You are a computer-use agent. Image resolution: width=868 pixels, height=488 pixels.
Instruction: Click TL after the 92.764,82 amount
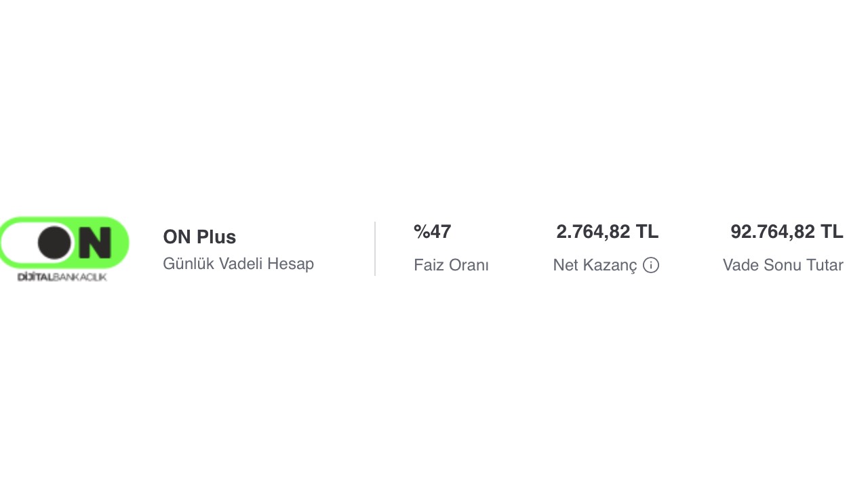click(x=831, y=232)
